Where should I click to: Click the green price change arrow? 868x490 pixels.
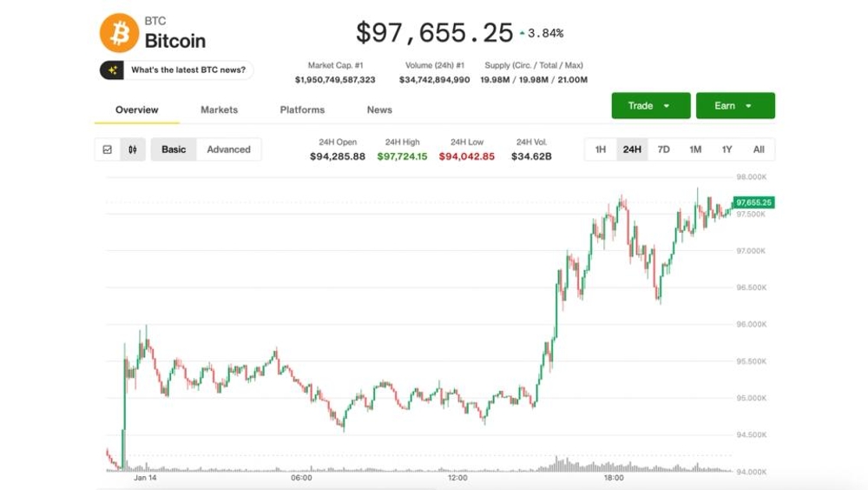[x=522, y=34]
